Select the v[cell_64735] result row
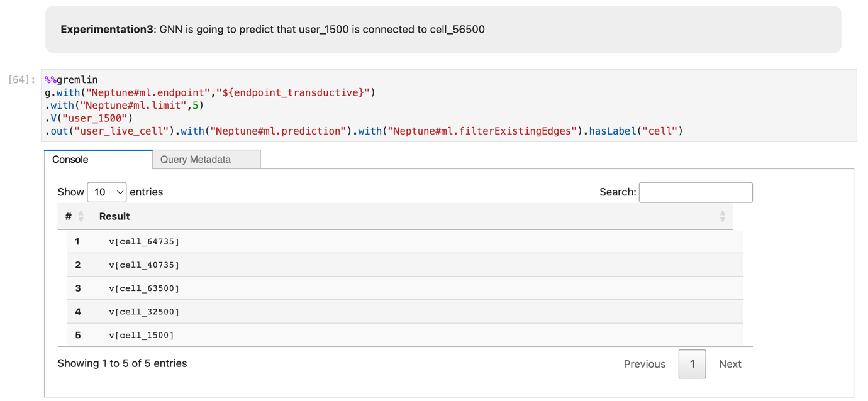The height and width of the screenshot is (401, 868). [x=144, y=241]
